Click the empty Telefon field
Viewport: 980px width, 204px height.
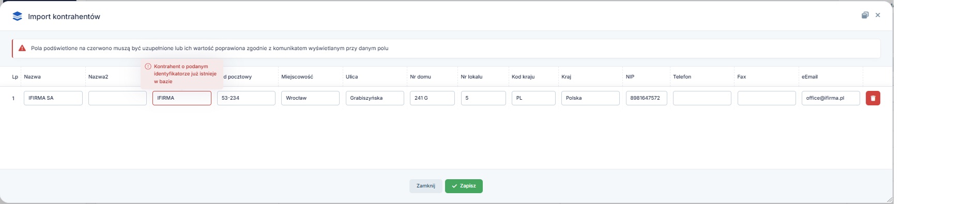(702, 98)
